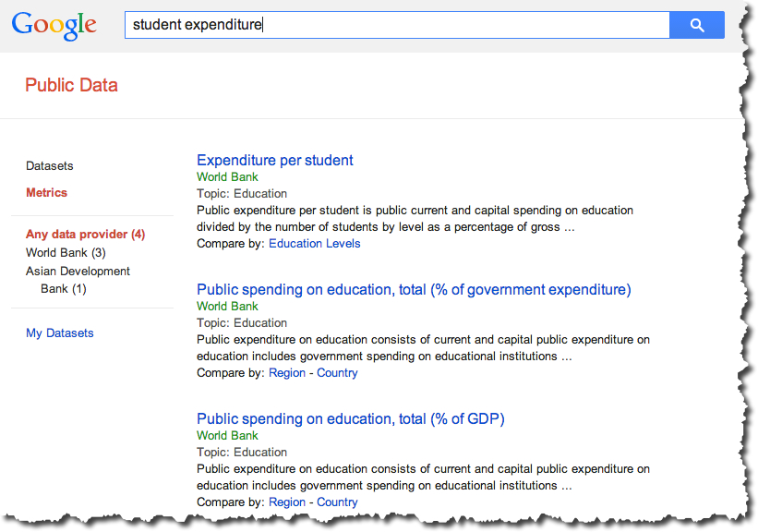Click World Bank under Expenditure per student
758x532 pixels.
coord(227,177)
